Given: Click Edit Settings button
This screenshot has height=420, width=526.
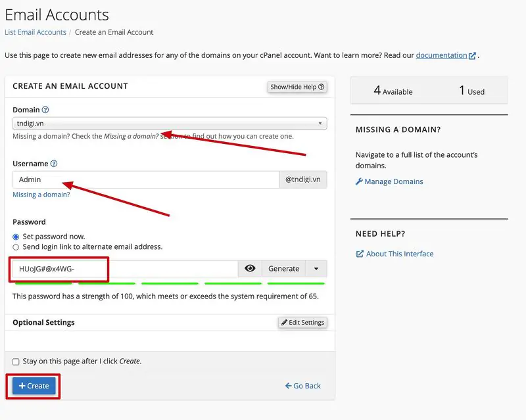Looking at the screenshot, I should click(302, 322).
